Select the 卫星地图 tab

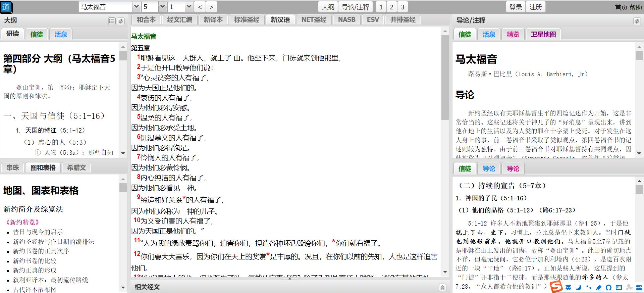tap(543, 34)
